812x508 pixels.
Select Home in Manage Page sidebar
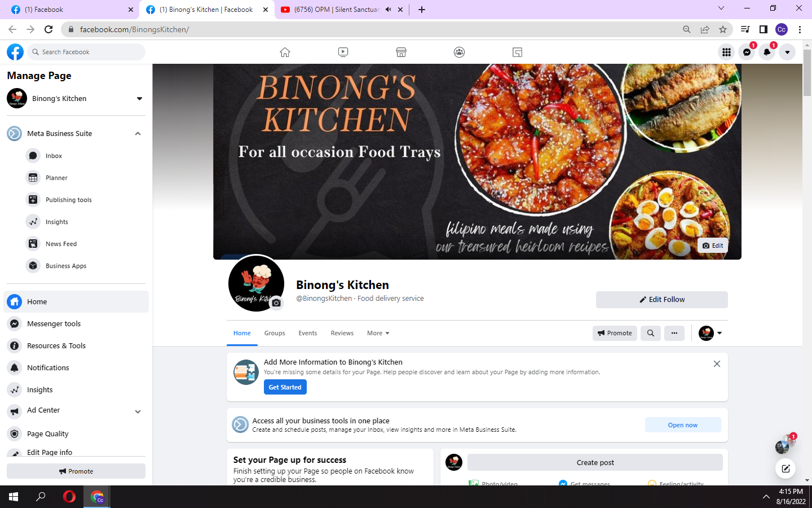coord(76,301)
